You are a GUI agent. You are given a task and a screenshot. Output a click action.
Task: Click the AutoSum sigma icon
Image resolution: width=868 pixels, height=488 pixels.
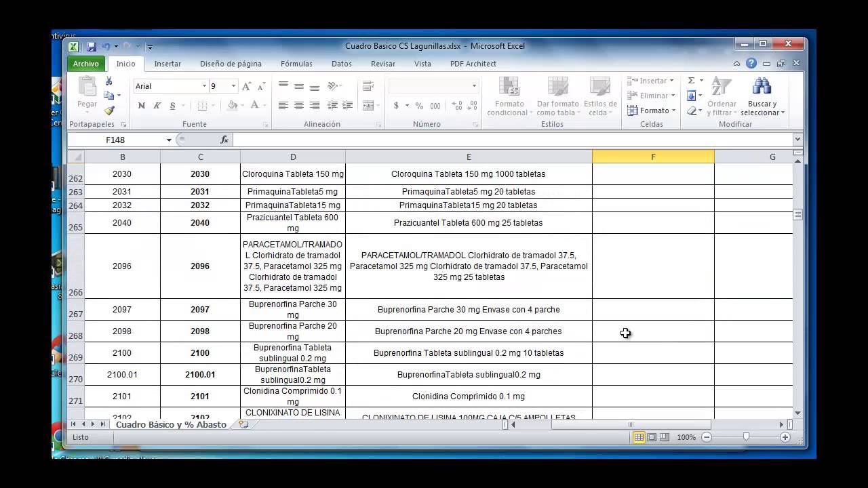pos(691,81)
